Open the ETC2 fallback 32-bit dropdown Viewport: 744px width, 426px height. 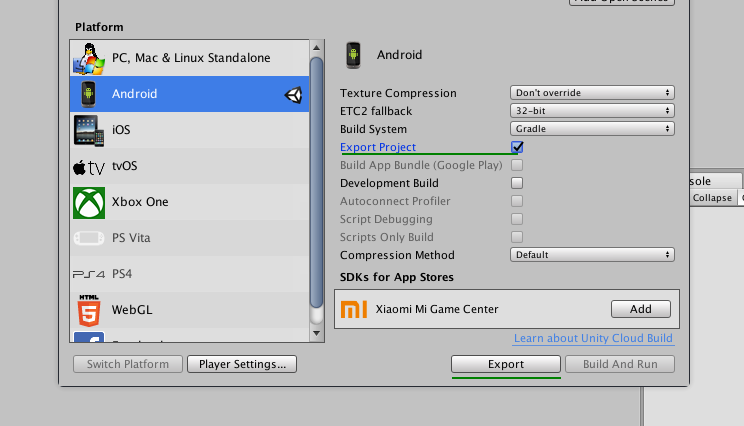point(592,111)
